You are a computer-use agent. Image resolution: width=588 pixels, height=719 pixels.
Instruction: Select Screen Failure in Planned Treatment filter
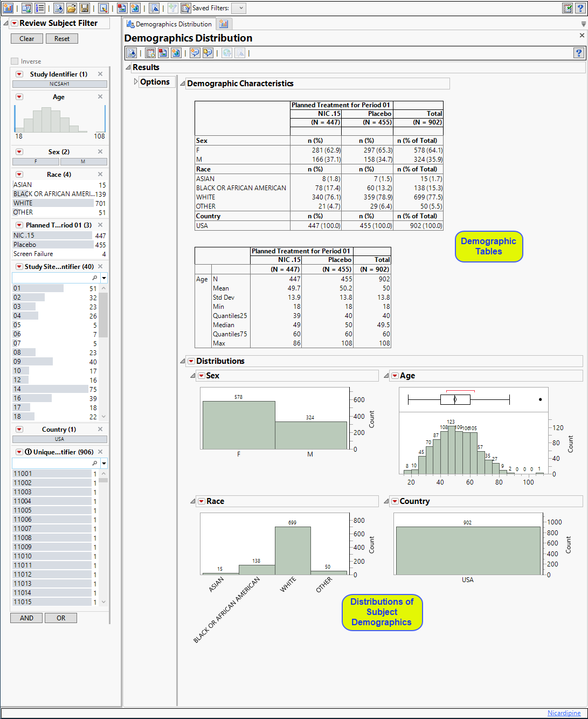point(59,254)
